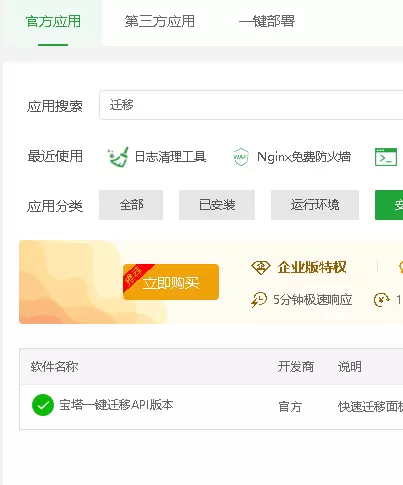Click the 最近使用 label
This screenshot has width=403, height=485.
tap(55, 156)
